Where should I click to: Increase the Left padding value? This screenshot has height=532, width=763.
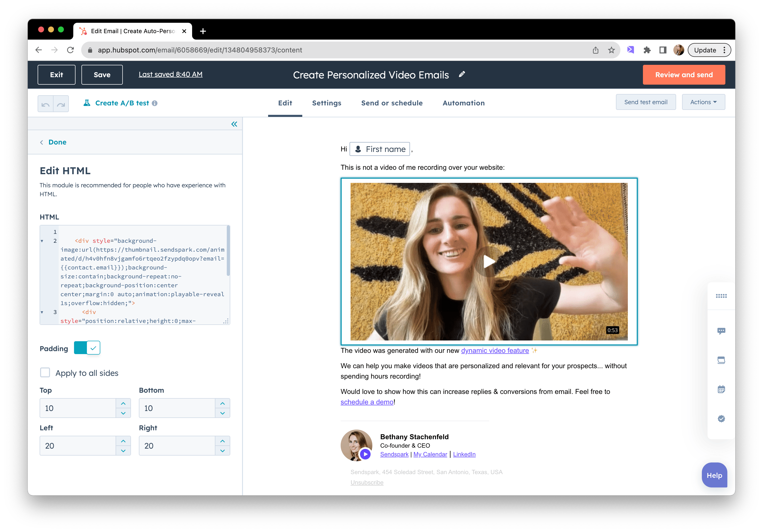point(123,441)
